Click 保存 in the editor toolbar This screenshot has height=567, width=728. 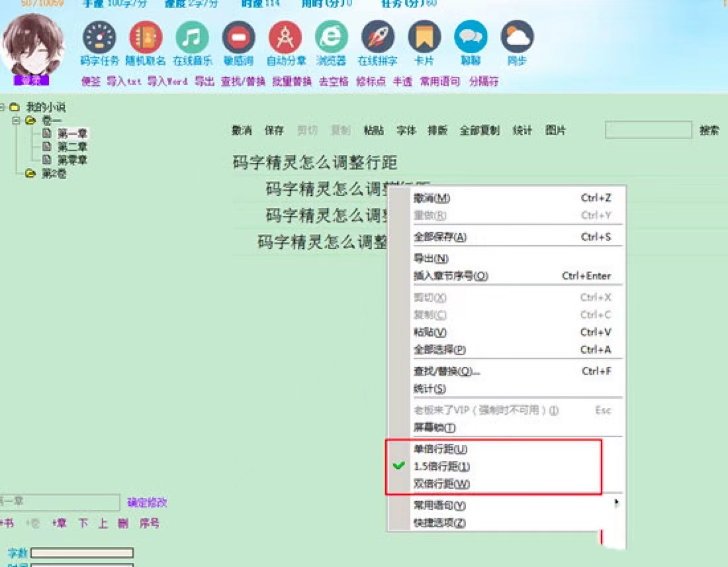tap(274, 130)
